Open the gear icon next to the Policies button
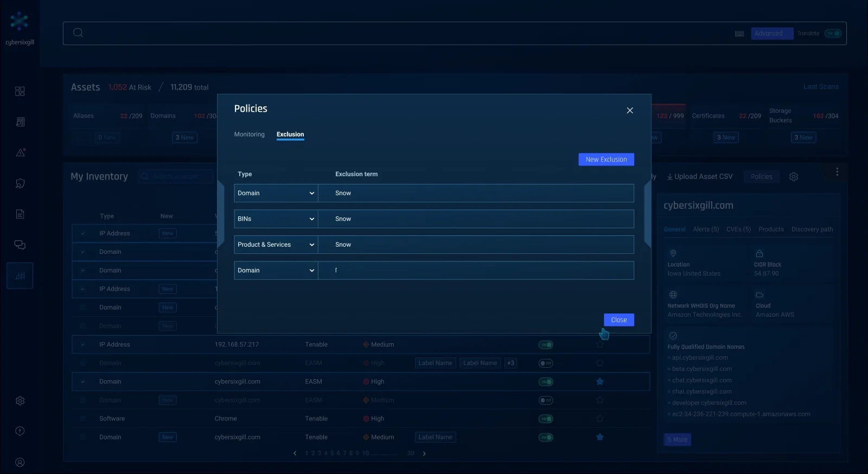 click(794, 177)
